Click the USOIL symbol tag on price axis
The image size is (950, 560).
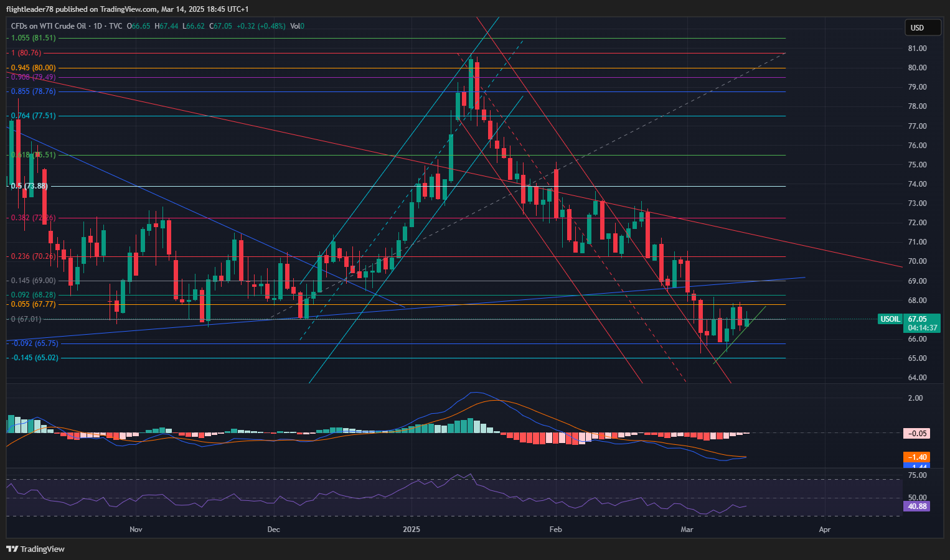[x=890, y=319]
